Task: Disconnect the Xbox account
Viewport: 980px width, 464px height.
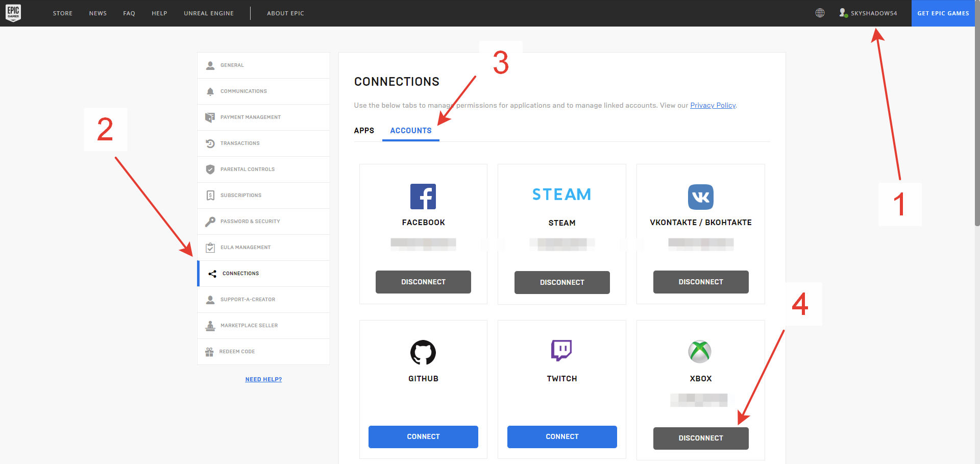Action: coord(700,438)
